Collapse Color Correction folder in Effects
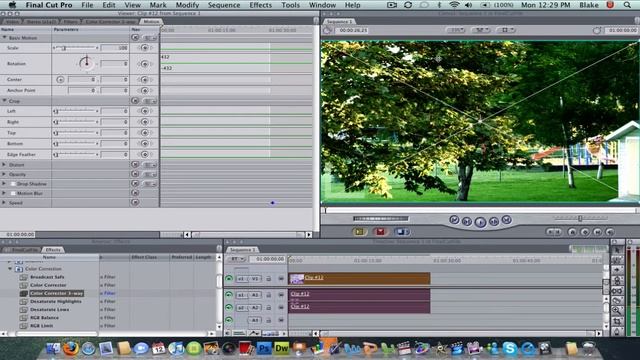 coord(10,269)
